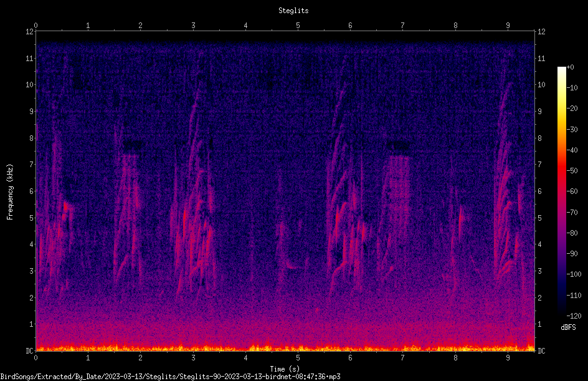Viewport: 588px width, 381px height.
Task: Click the dBFS unit label
Action: [x=568, y=327]
